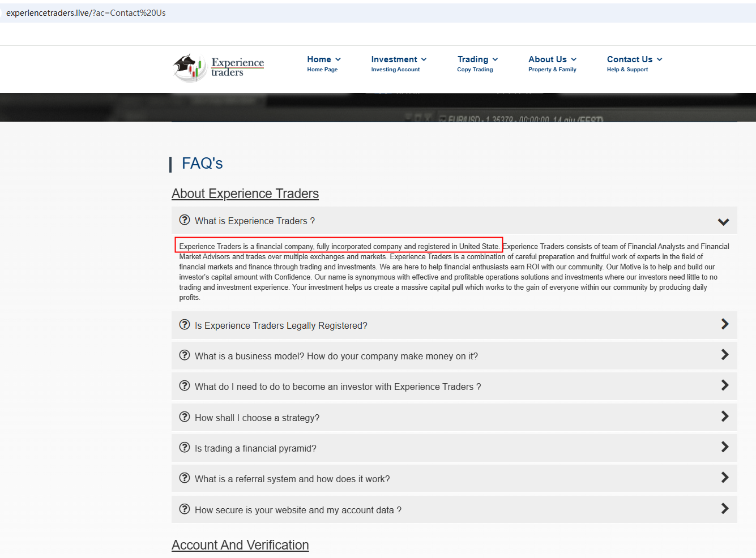756x558 pixels.
Task: Click question text 'What do I need to do to become an investor'
Action: click(x=338, y=387)
